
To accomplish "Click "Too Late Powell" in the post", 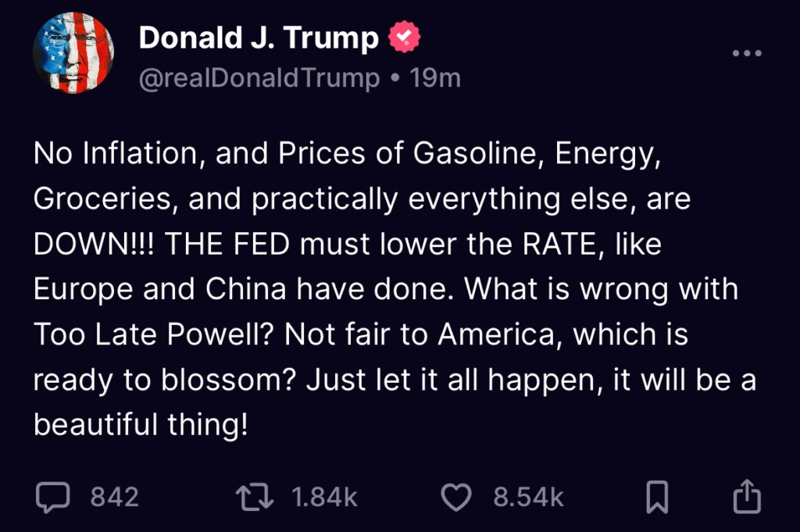I will (x=150, y=335).
